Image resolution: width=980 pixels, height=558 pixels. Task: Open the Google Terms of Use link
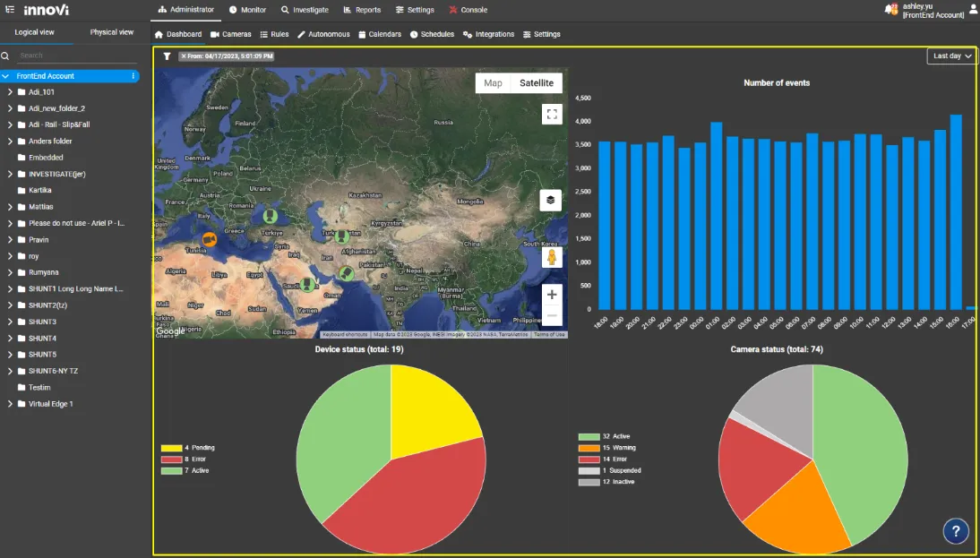549,335
